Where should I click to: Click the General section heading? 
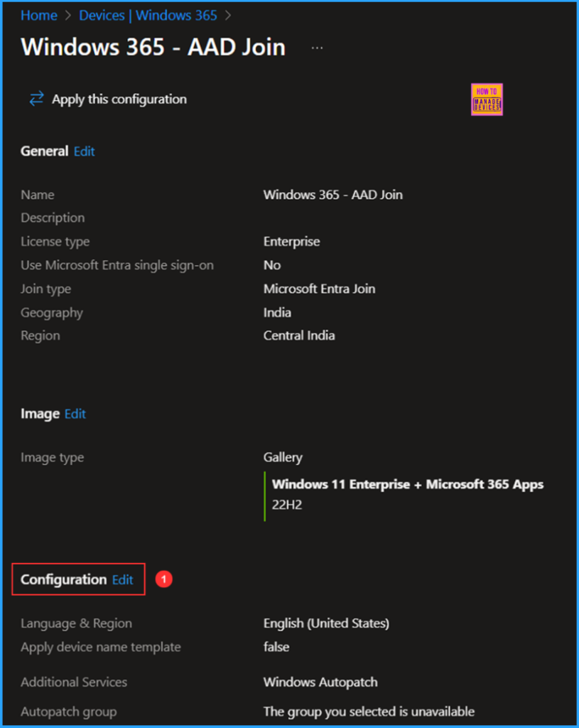tap(44, 151)
